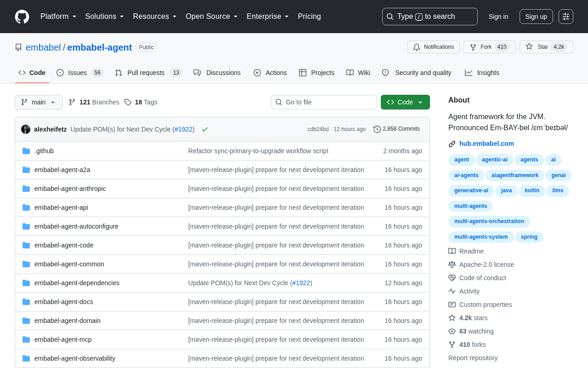
Task: Click the eye icon next to 63 watching
Action: click(452, 331)
